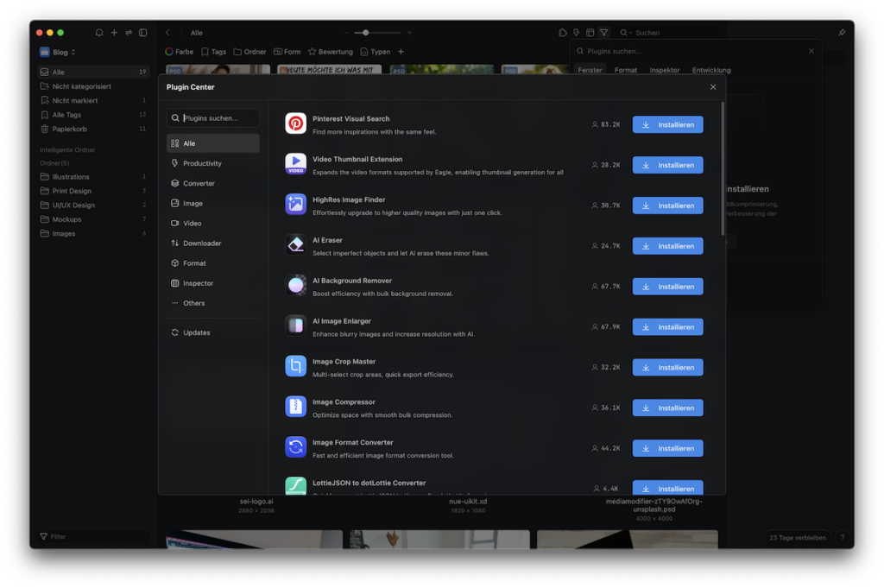
Task: Click the AI Eraser plugin icon
Action: 295,245
